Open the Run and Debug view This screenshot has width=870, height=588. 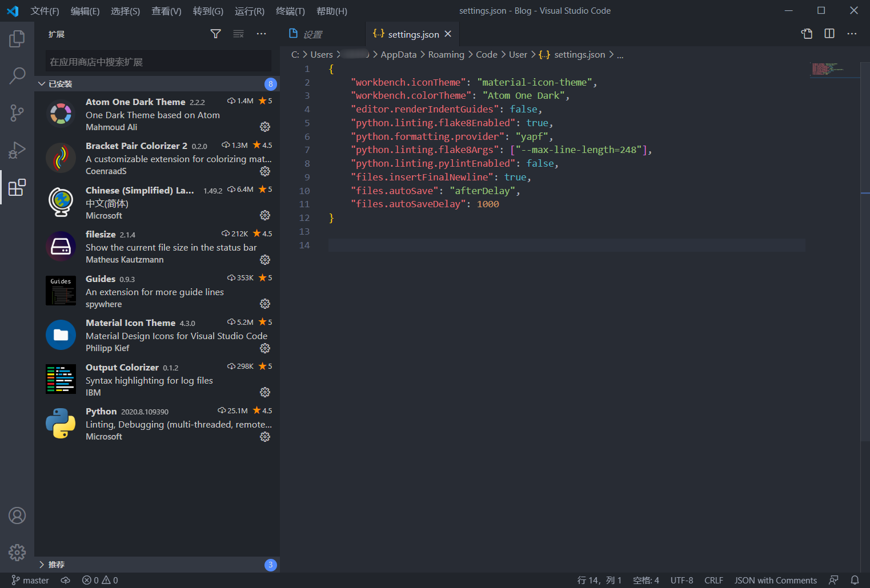point(17,150)
